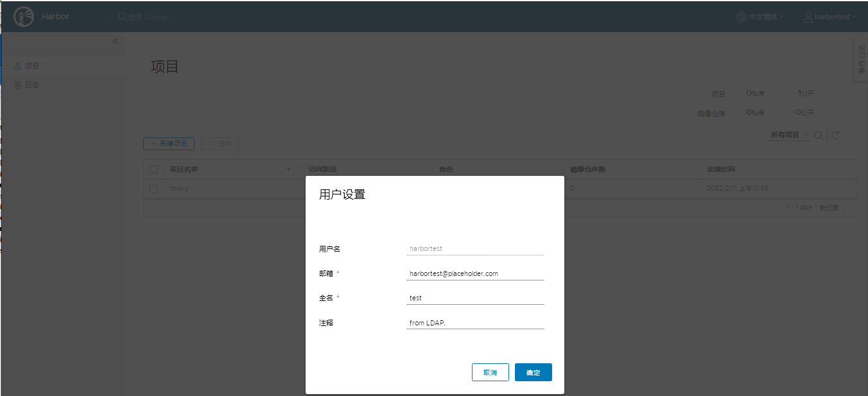The height and width of the screenshot is (396, 868).
Task: Click the 镜像仓库数 column header
Action: pyautogui.click(x=588, y=169)
